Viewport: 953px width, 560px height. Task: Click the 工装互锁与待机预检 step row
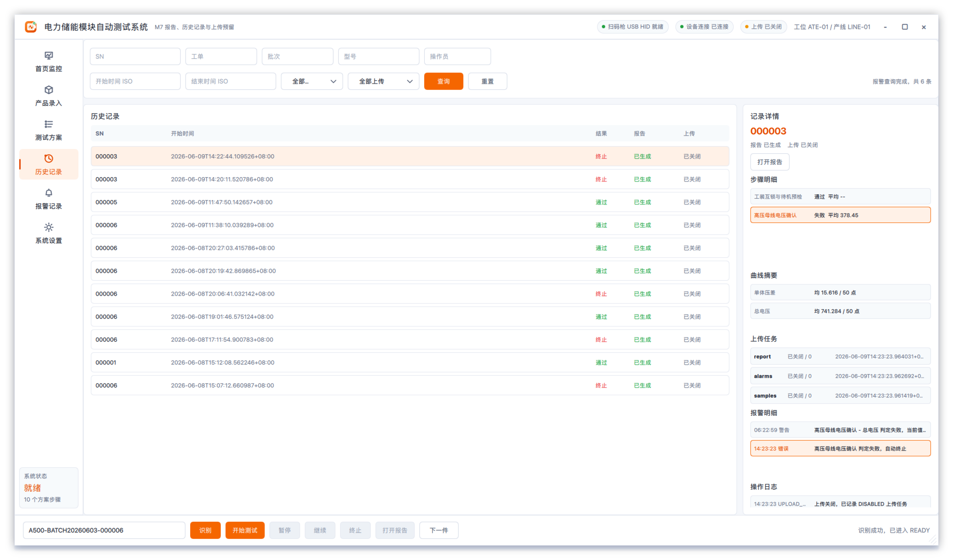tap(840, 197)
